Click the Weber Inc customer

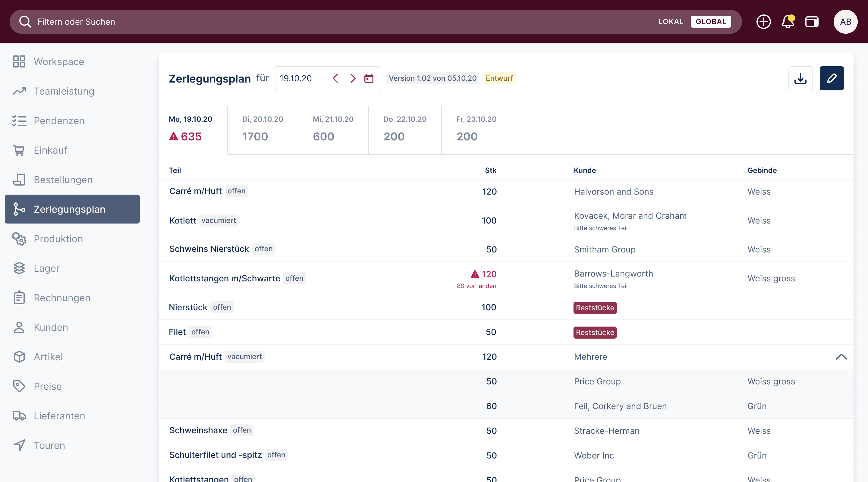pyautogui.click(x=594, y=455)
